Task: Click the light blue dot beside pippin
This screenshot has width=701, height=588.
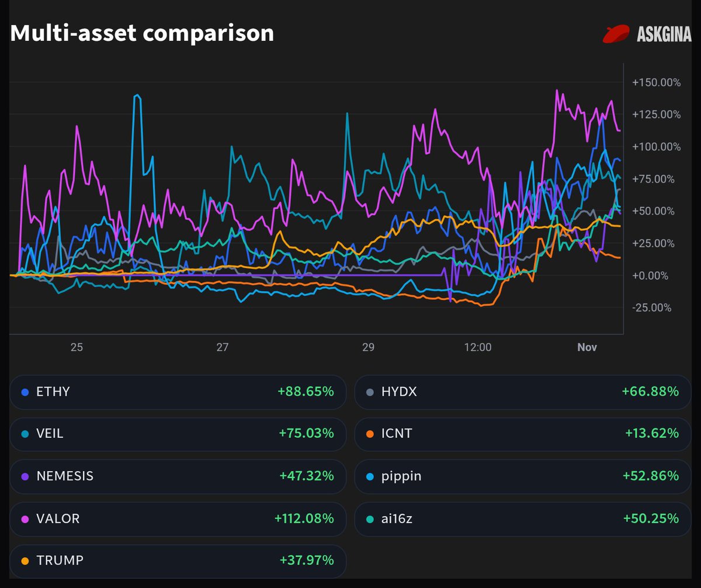Action: tap(369, 476)
